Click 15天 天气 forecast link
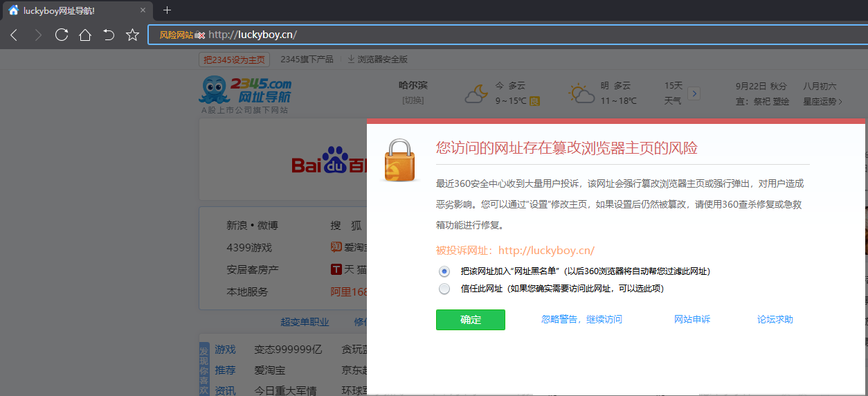The height and width of the screenshot is (396, 868). 673,93
